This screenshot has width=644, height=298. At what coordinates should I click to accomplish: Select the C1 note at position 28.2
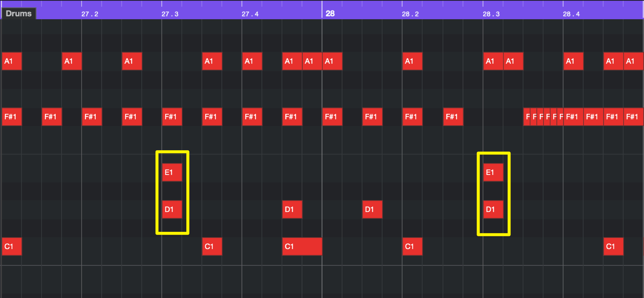click(412, 247)
